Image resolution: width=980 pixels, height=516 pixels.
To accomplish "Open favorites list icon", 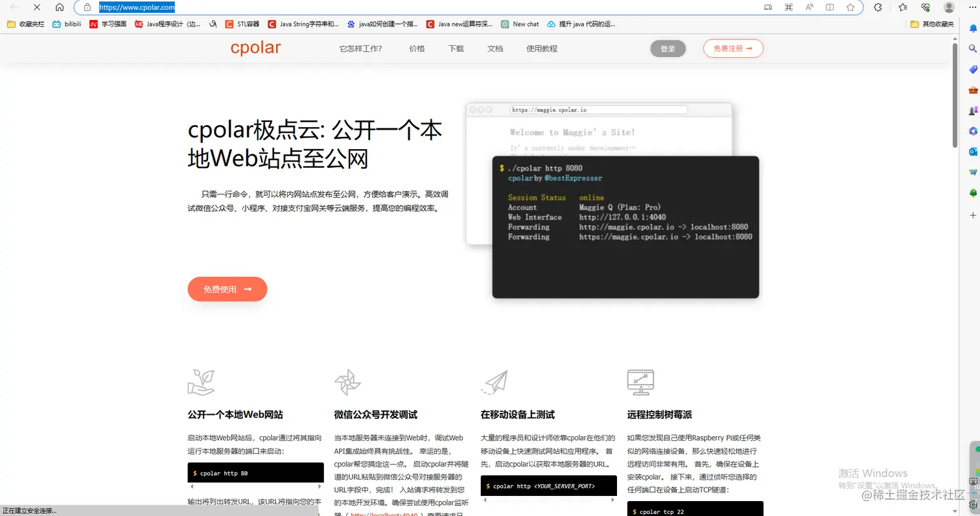I will point(903,7).
